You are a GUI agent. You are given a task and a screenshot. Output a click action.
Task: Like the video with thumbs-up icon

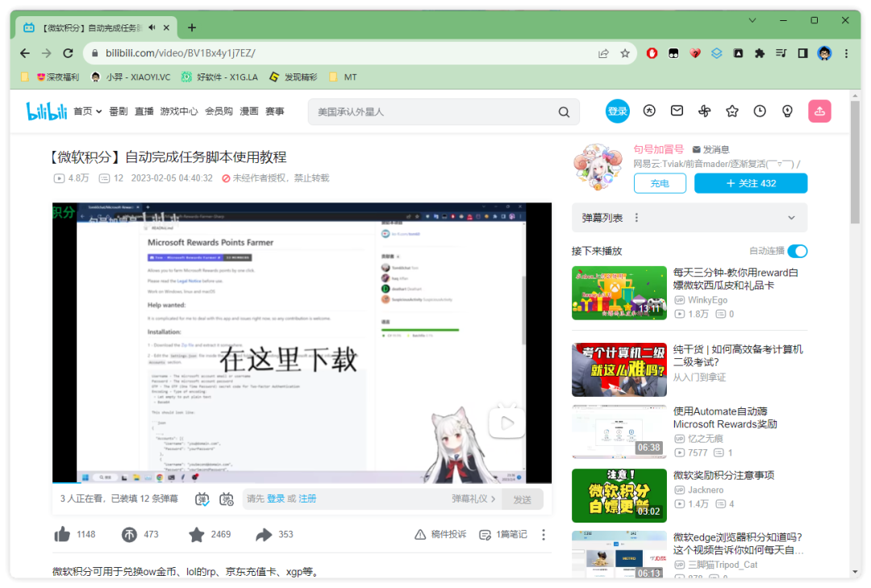pyautogui.click(x=62, y=535)
